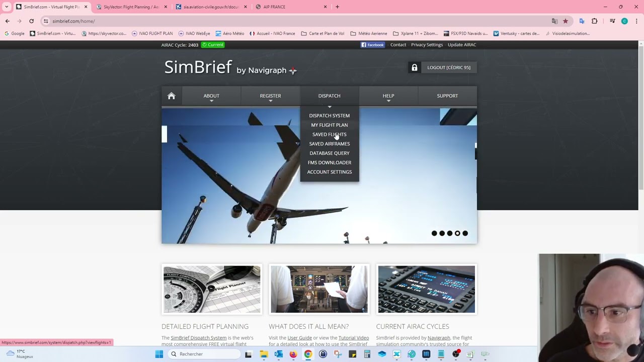This screenshot has width=644, height=362.
Task: Open the Google Translate icon in address bar
Action: [x=554, y=21]
